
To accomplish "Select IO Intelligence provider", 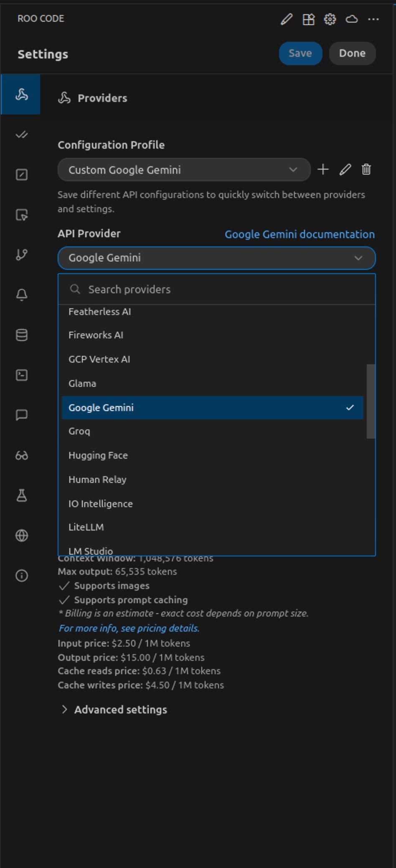I will click(212, 504).
